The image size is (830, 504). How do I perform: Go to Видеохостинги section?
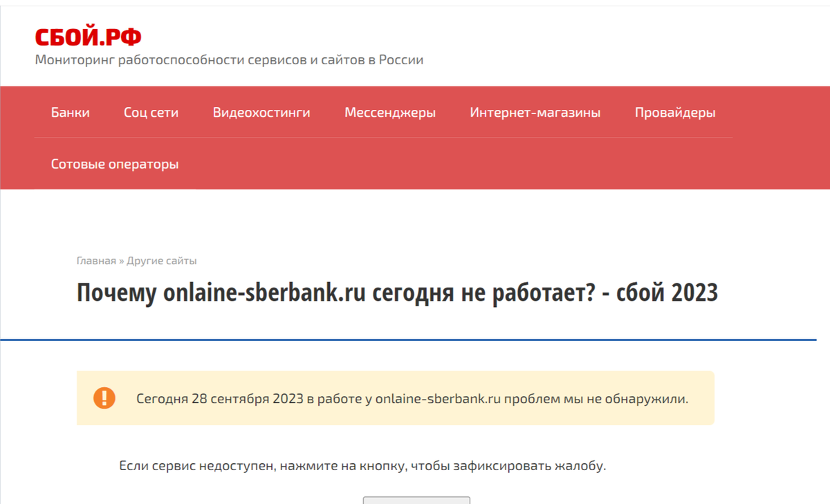click(261, 113)
